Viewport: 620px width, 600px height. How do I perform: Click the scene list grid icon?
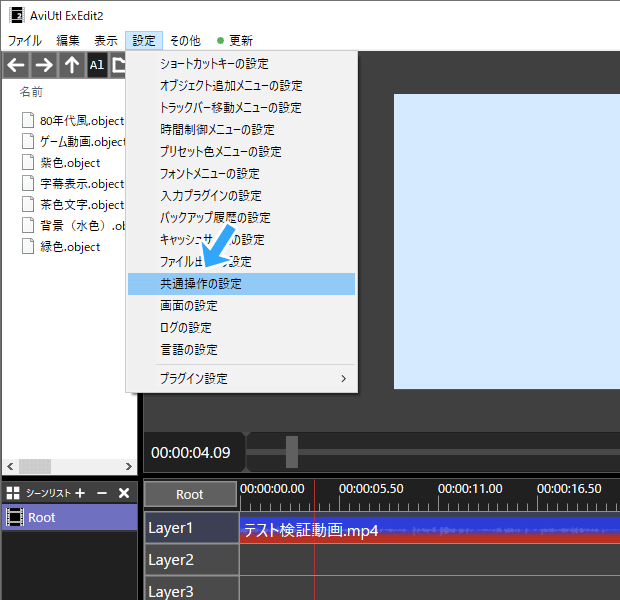coord(13,493)
